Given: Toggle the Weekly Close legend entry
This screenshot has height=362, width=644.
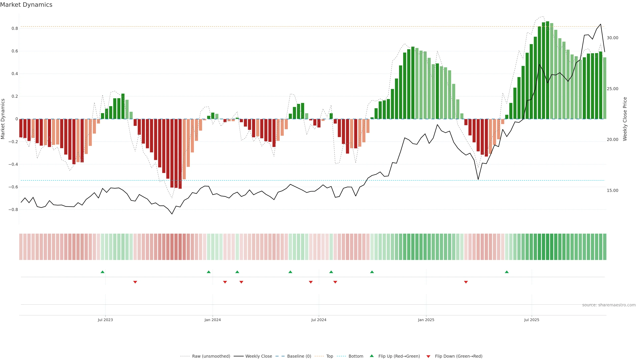Looking at the screenshot, I should tap(258, 356).
